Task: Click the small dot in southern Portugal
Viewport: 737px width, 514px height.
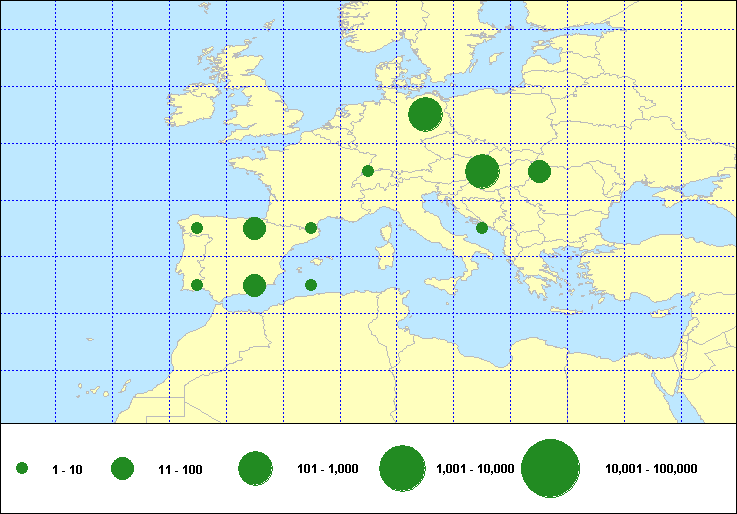Action: (197, 285)
